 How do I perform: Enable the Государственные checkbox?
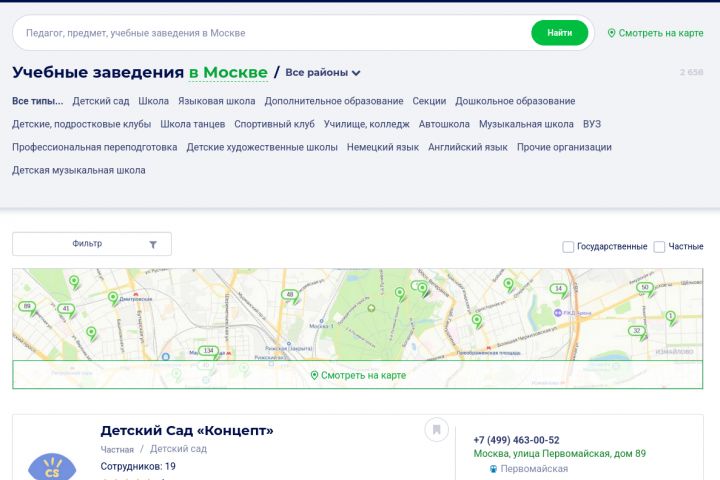coord(568,246)
